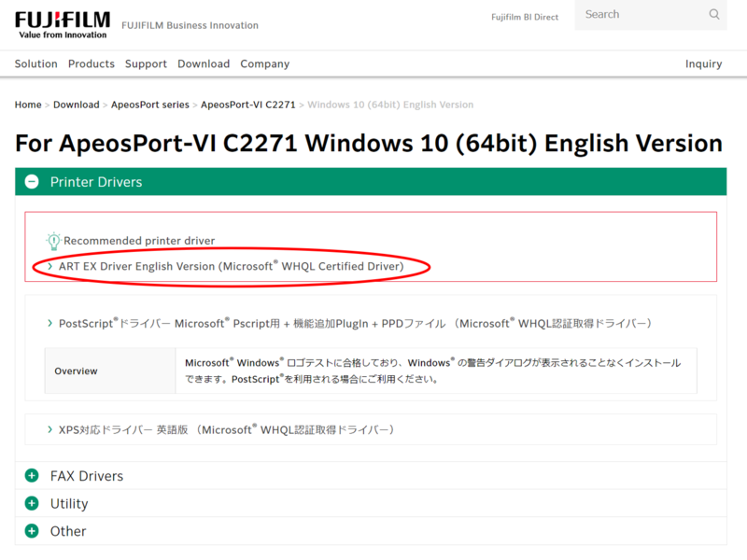Expand the Other section
The width and height of the screenshot is (747, 560).
tap(68, 531)
